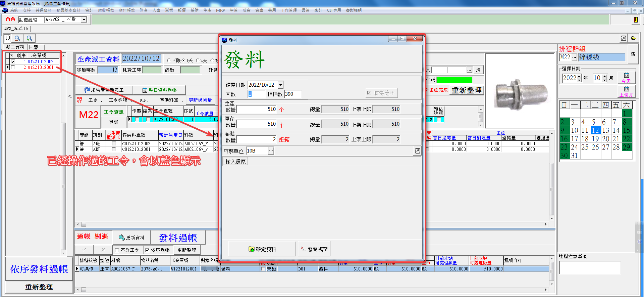644x297 pixels.
Task: Select the 2天 radio button
Action: tap(198, 60)
